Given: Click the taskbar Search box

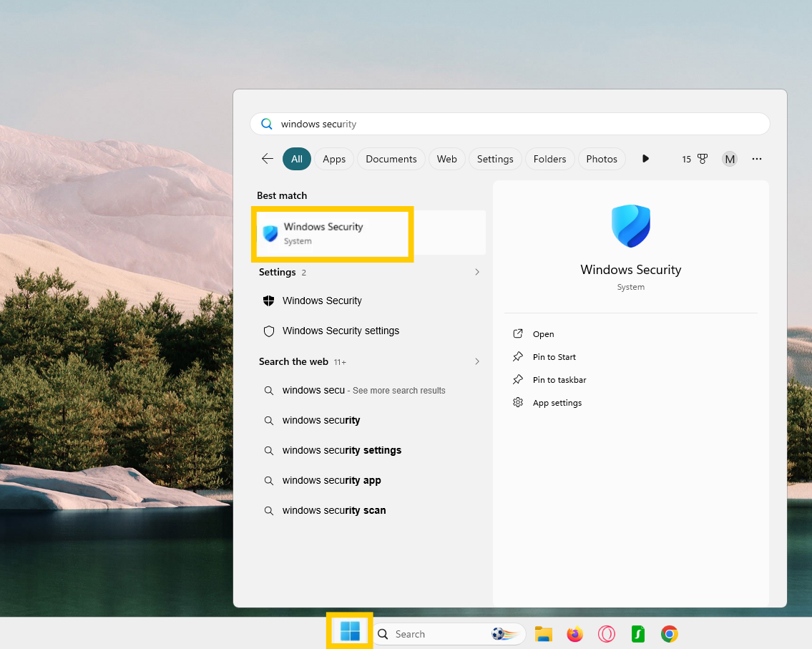Looking at the screenshot, I should (449, 634).
